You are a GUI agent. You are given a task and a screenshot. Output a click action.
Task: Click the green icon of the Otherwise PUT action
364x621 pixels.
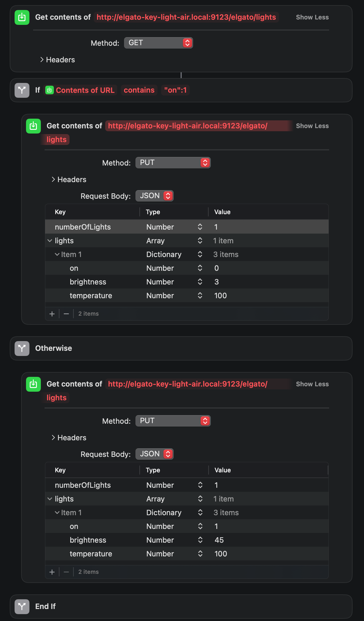pos(33,384)
